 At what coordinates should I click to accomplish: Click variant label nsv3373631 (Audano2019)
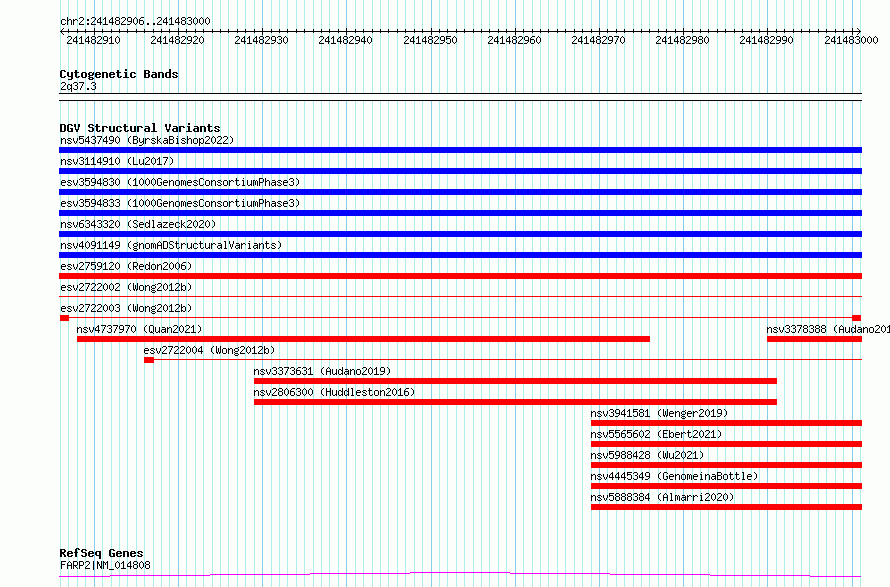pos(322,371)
